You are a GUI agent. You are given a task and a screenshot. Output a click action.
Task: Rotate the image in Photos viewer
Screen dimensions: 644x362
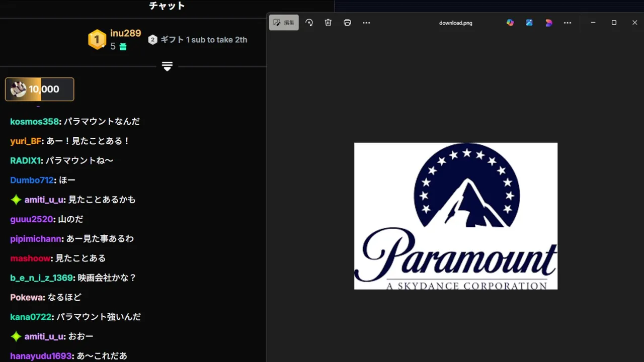[309, 23]
